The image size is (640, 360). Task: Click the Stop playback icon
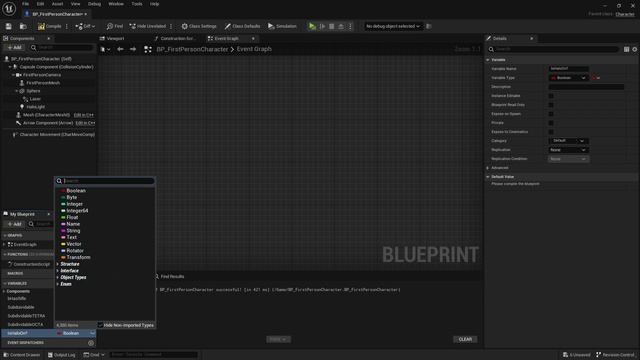(x=332, y=26)
